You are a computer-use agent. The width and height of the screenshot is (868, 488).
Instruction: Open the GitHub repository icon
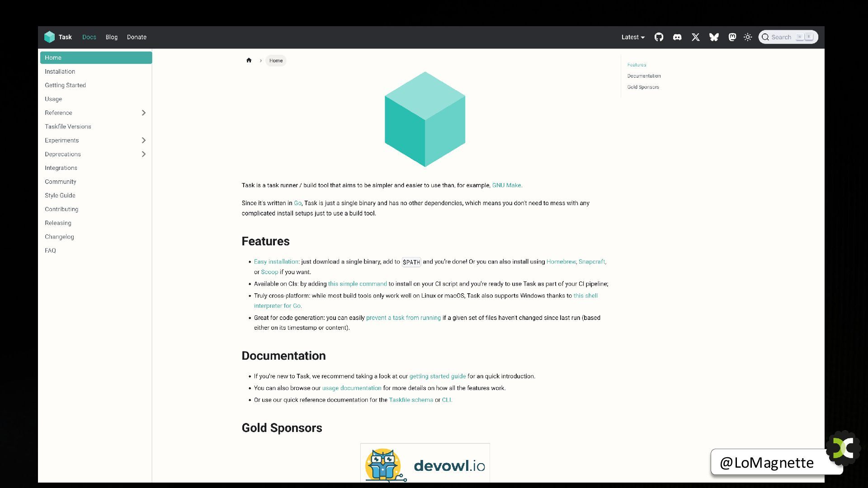click(x=659, y=37)
